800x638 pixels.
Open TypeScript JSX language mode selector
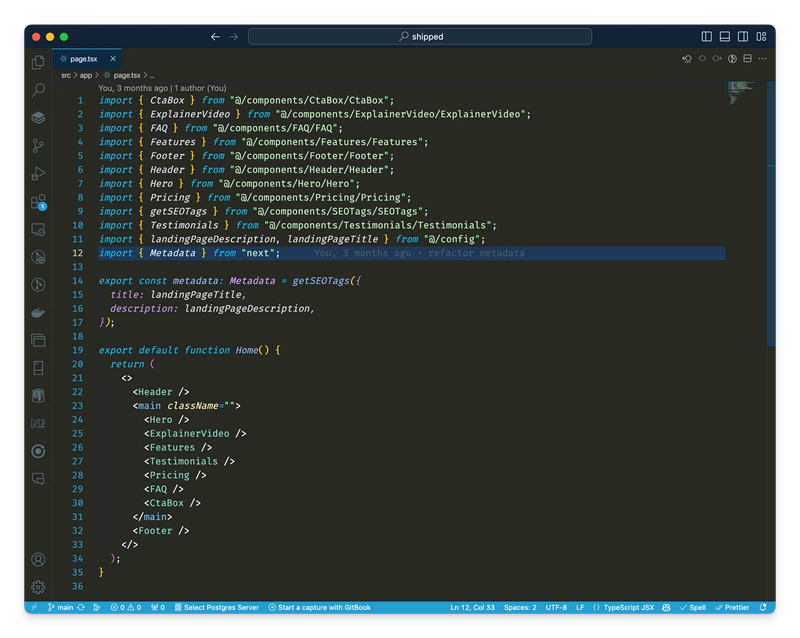(x=629, y=607)
